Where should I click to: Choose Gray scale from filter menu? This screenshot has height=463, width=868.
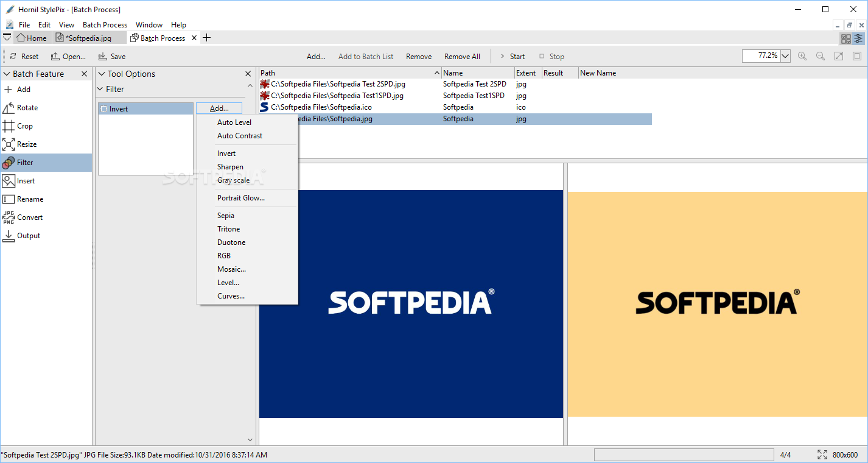(x=247, y=180)
